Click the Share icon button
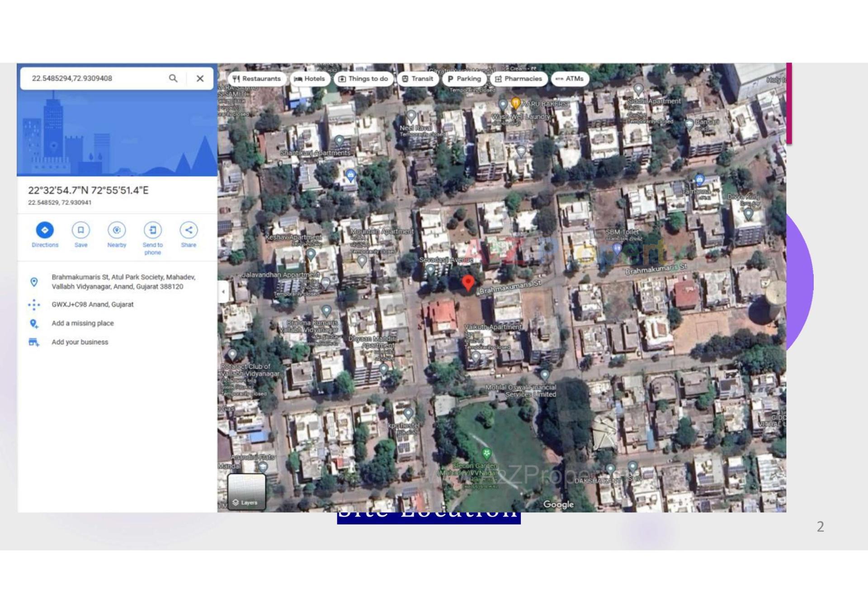The width and height of the screenshot is (868, 613). (x=189, y=230)
